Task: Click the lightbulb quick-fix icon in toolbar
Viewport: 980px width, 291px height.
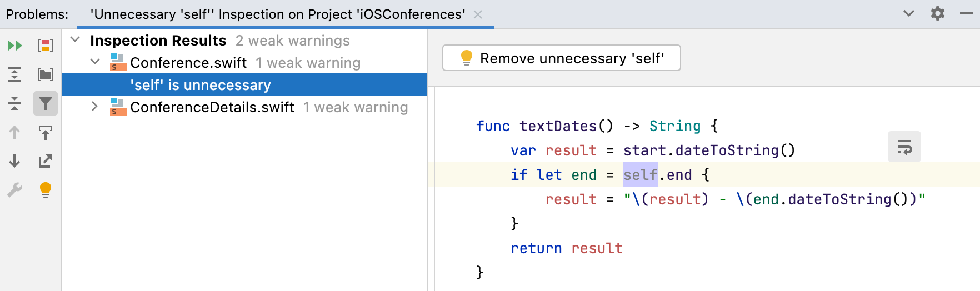Action: pos(46,190)
